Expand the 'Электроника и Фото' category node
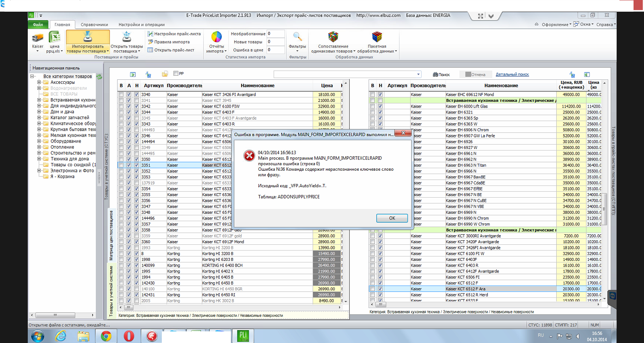 click(39, 171)
